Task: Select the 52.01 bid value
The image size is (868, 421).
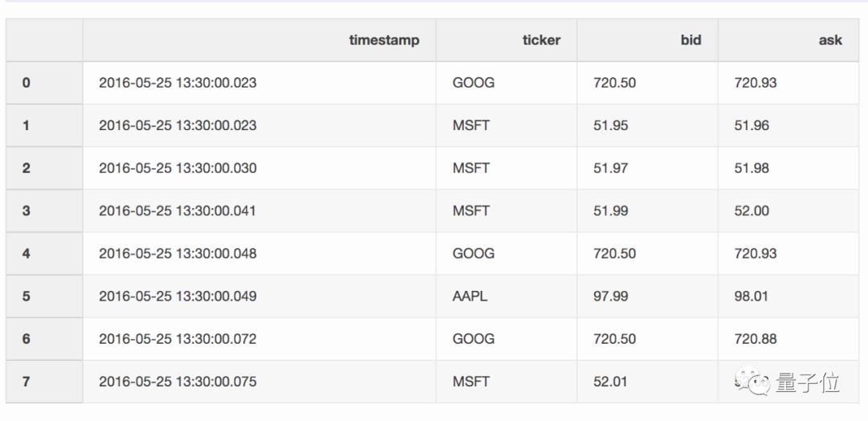Action: click(x=611, y=382)
